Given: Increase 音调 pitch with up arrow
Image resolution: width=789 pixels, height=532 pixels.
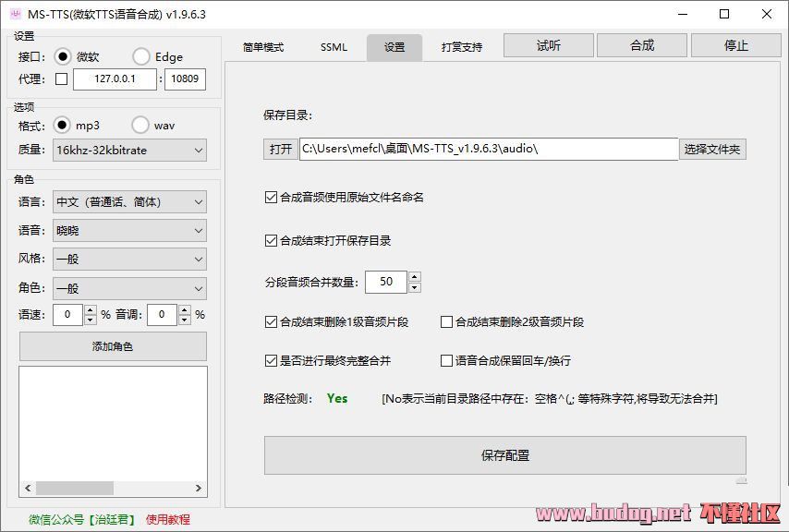Looking at the screenshot, I should pos(184,309).
